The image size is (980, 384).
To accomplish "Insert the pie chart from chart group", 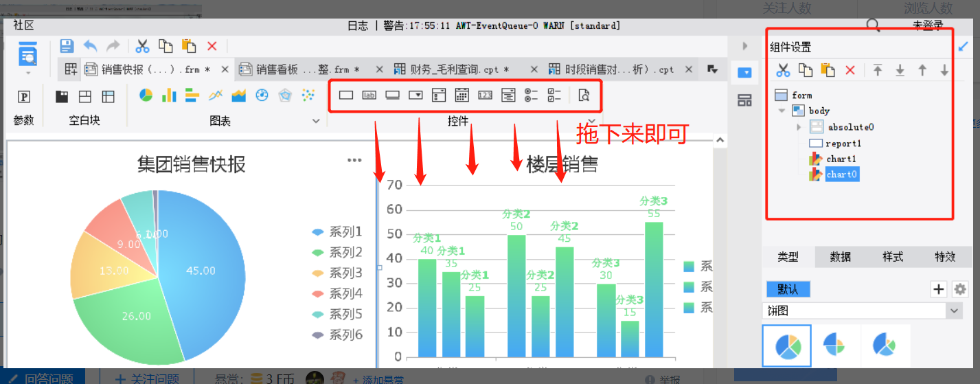I will (x=146, y=95).
